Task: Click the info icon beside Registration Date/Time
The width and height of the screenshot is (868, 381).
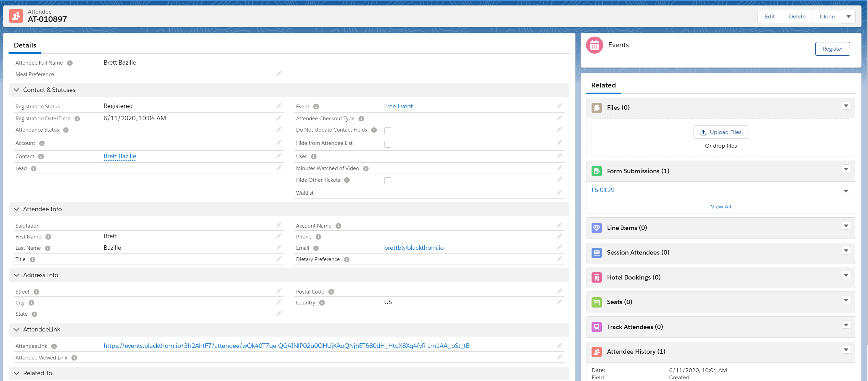Action: pyautogui.click(x=77, y=119)
